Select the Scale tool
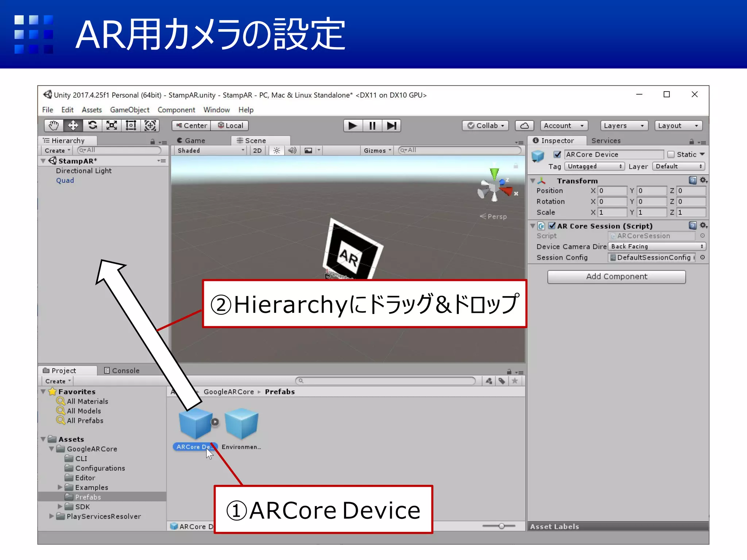The width and height of the screenshot is (747, 560). (112, 125)
